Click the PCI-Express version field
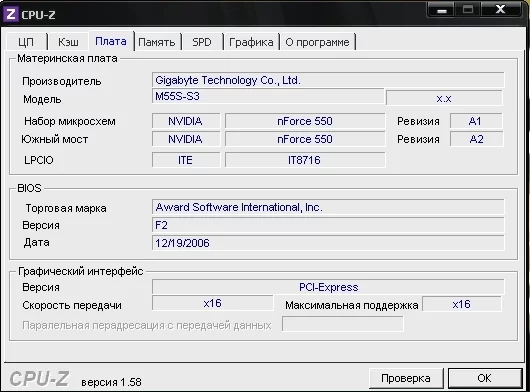The image size is (530, 392). click(328, 287)
